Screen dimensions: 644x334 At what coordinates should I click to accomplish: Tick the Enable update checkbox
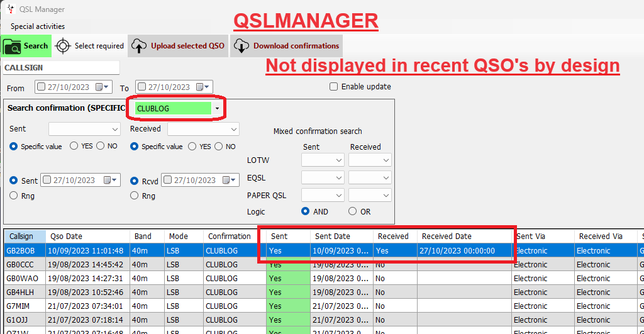click(x=333, y=87)
